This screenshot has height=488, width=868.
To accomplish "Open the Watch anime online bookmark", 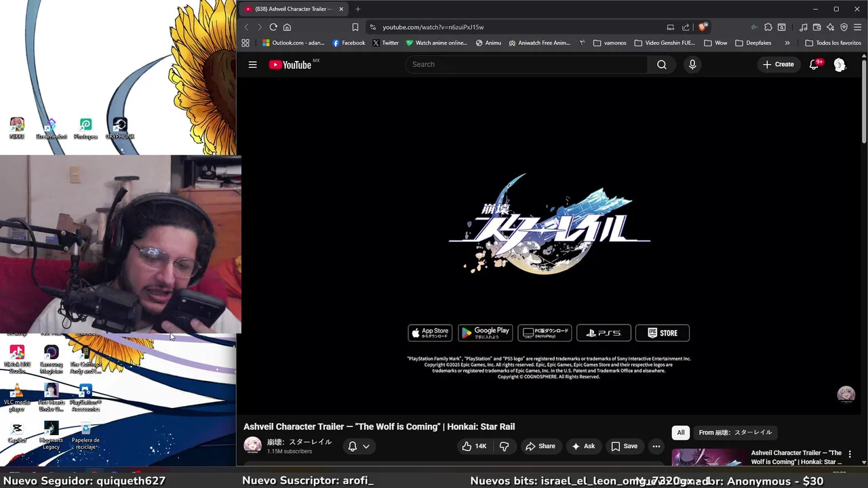I will point(437,43).
